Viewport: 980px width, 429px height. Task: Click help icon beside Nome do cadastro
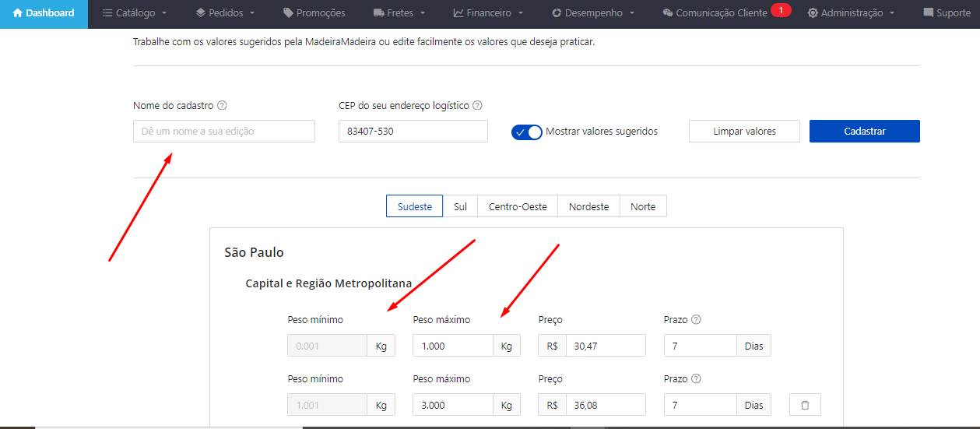[x=222, y=106]
